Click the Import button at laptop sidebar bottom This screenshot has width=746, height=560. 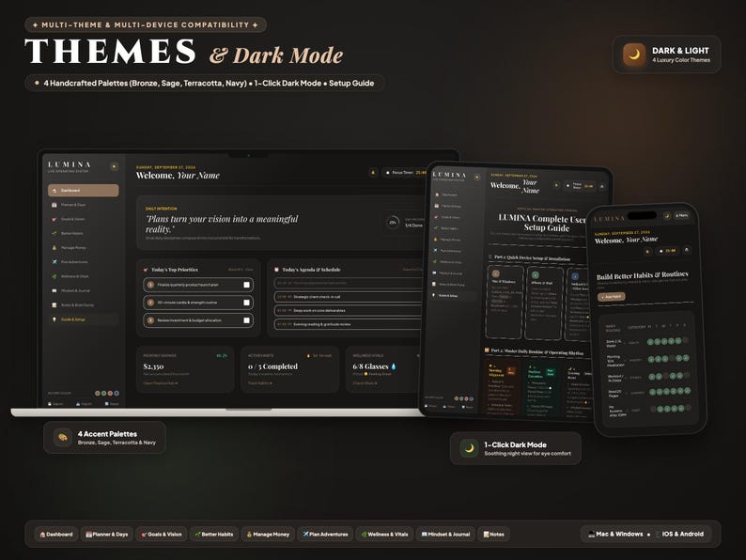(85, 403)
